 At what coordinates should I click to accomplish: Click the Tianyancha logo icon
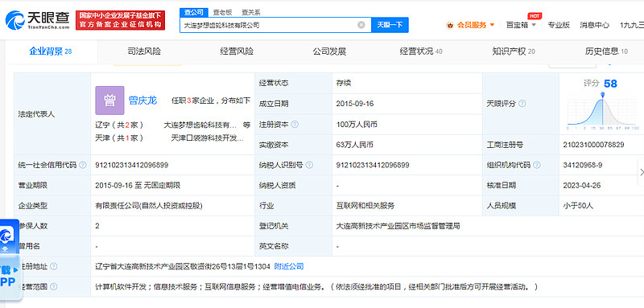coord(14,20)
